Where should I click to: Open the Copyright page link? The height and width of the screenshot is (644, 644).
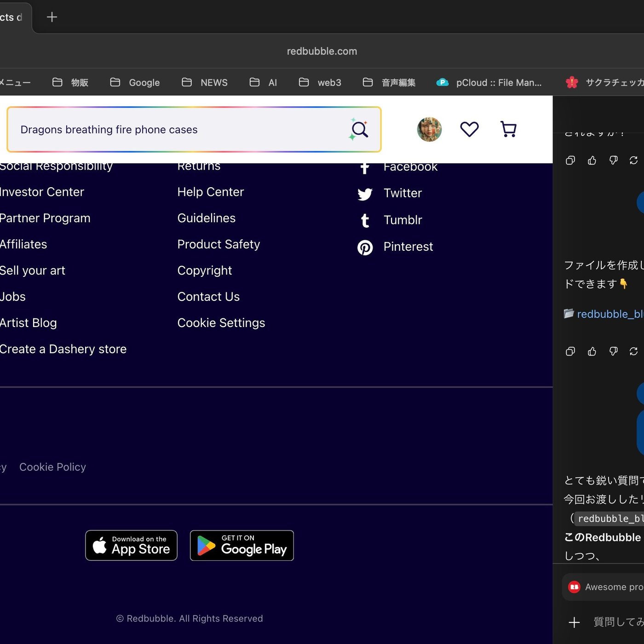205,270
